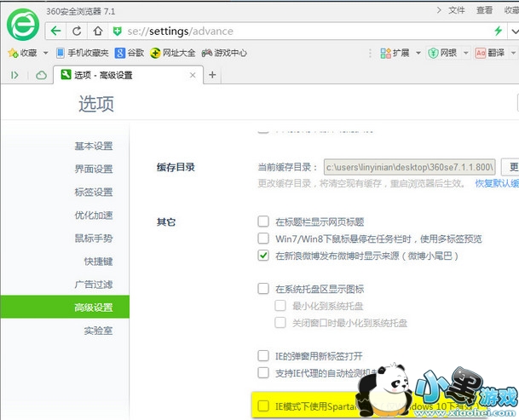Go to 界面设置 section
This screenshot has height=420, width=519.
[x=94, y=170]
